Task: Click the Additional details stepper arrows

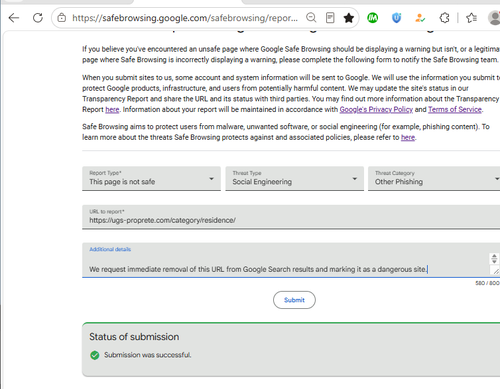Action: (x=494, y=258)
